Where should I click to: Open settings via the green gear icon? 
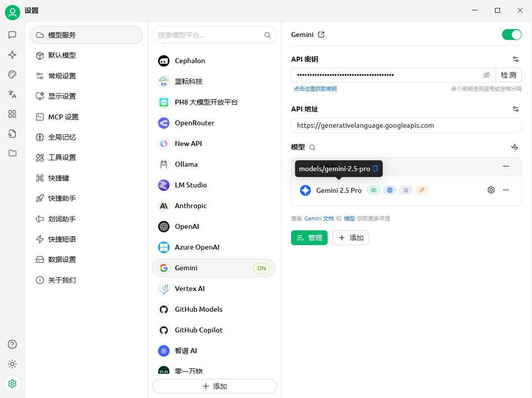12,384
